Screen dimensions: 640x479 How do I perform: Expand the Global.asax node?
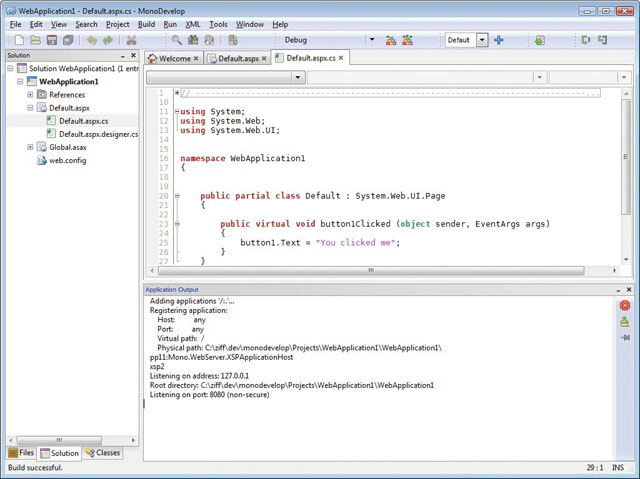[30, 147]
